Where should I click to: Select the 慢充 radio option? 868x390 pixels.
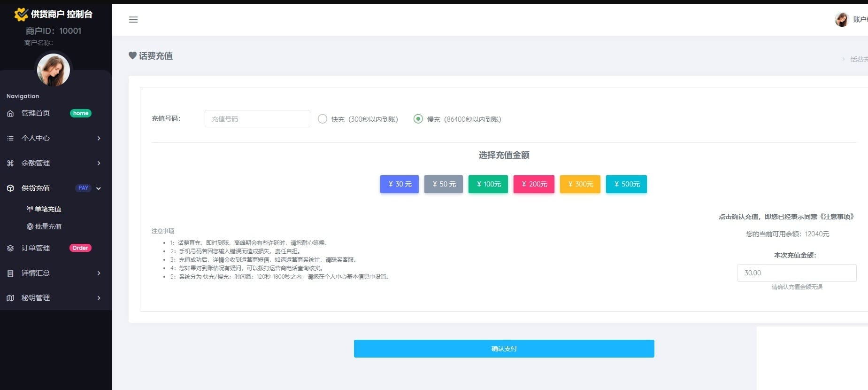(x=418, y=119)
